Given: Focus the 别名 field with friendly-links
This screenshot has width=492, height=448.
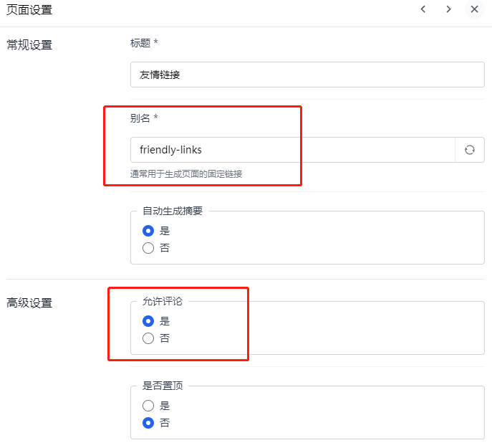Looking at the screenshot, I should pos(292,150).
